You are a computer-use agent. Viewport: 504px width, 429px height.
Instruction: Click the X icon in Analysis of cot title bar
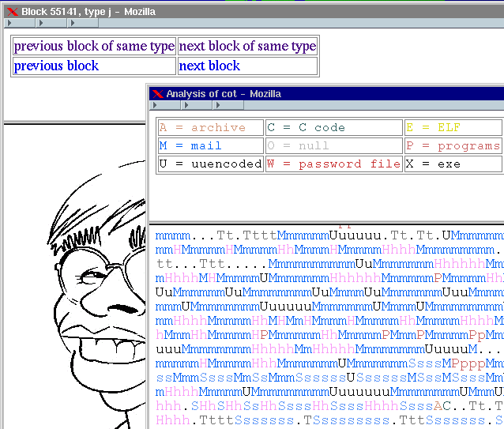[157, 94]
